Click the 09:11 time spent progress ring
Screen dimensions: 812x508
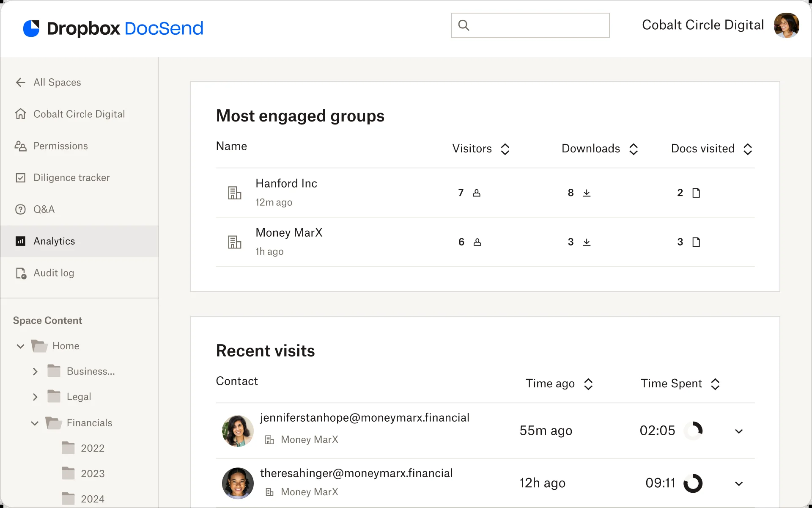click(693, 483)
